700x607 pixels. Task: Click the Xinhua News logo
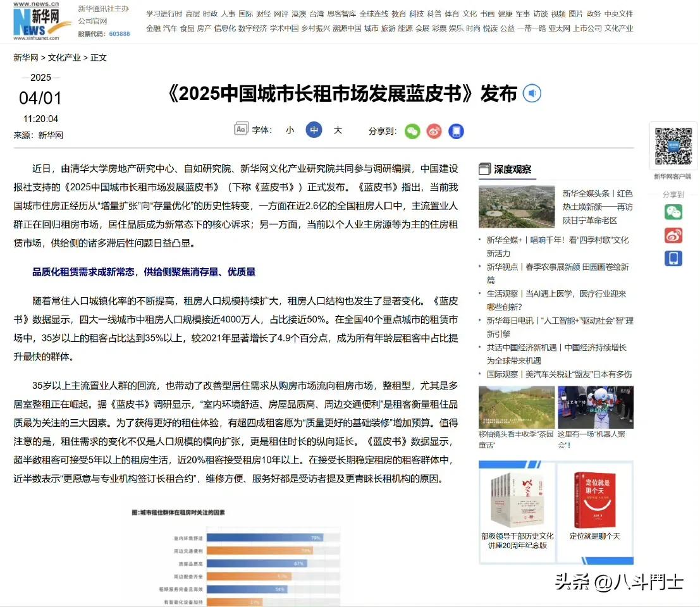41,22
